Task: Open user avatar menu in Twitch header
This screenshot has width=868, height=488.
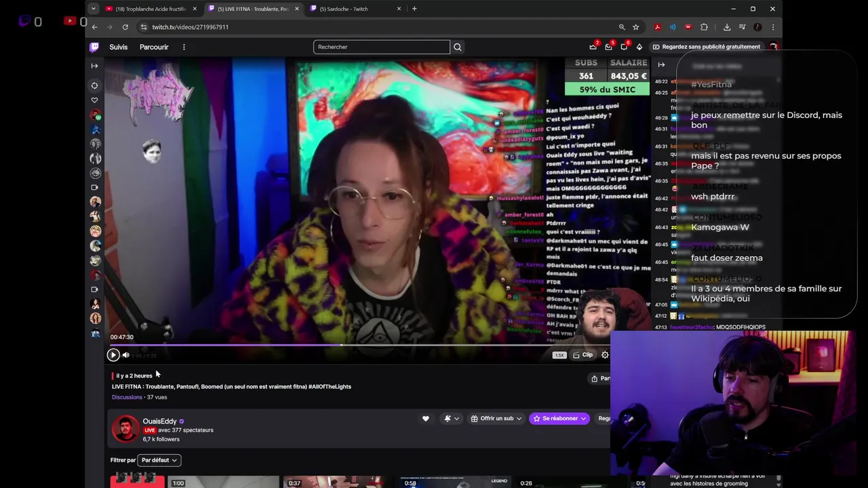Action: point(773,47)
